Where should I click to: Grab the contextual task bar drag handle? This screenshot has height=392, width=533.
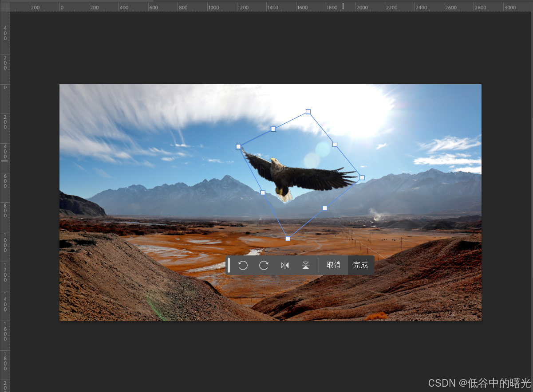click(x=229, y=265)
